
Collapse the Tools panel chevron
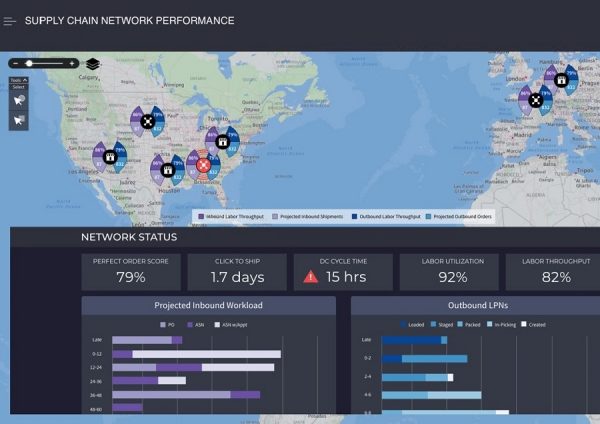coord(23,79)
